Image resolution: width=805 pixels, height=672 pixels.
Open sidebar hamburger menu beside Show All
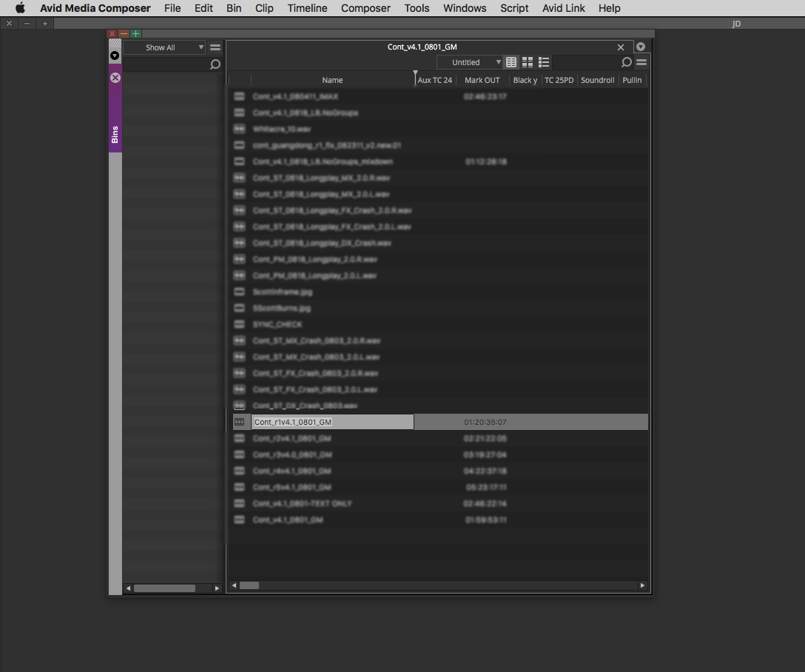coord(215,47)
